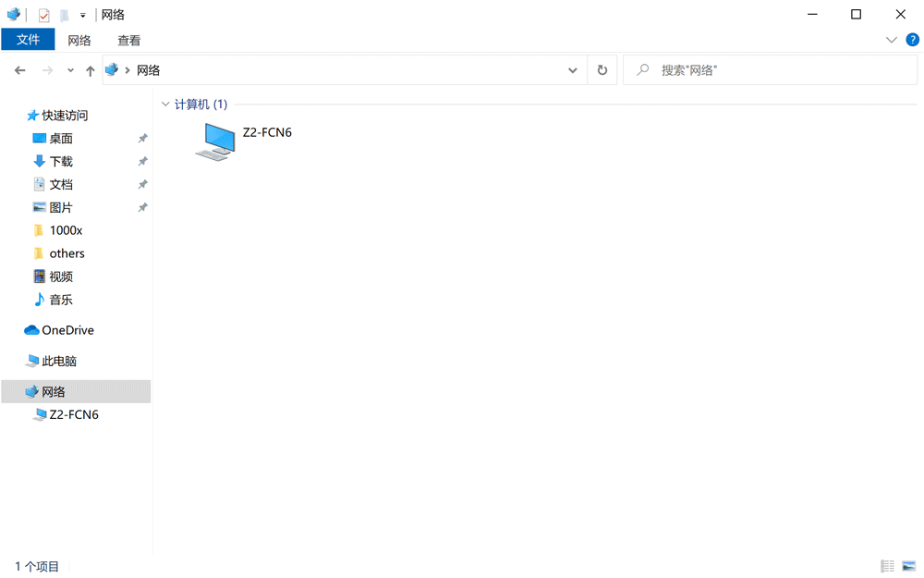This screenshot has height=578, width=924.
Task: Click the network window icon in title bar
Action: coord(13,14)
